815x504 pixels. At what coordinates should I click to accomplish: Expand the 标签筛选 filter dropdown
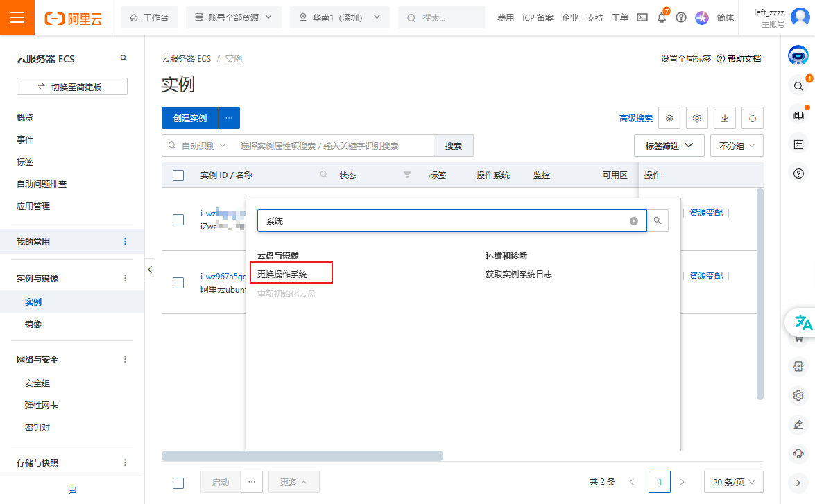(x=668, y=145)
